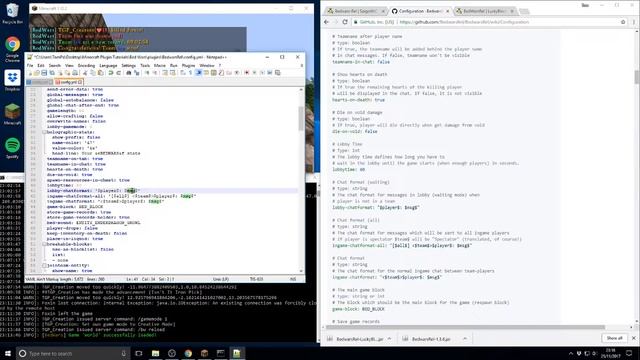This screenshot has width=640, height=360.
Task: Redo the edit in Notepad++ toolbar
Action: coord(118,73)
